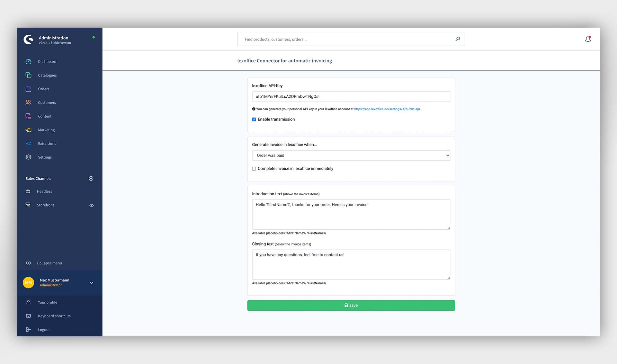Screen dimensions: 617x364
Task: Open the Headless sales channel
Action: coord(44,191)
